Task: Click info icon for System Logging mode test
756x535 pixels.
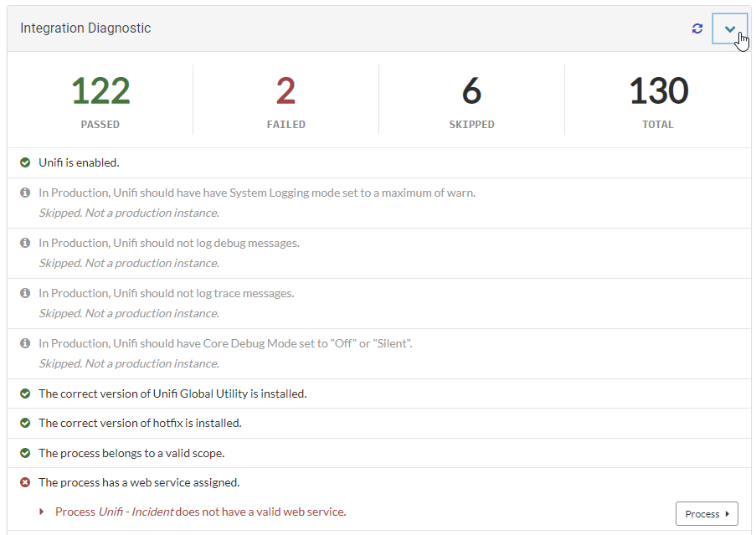Action: (x=25, y=193)
